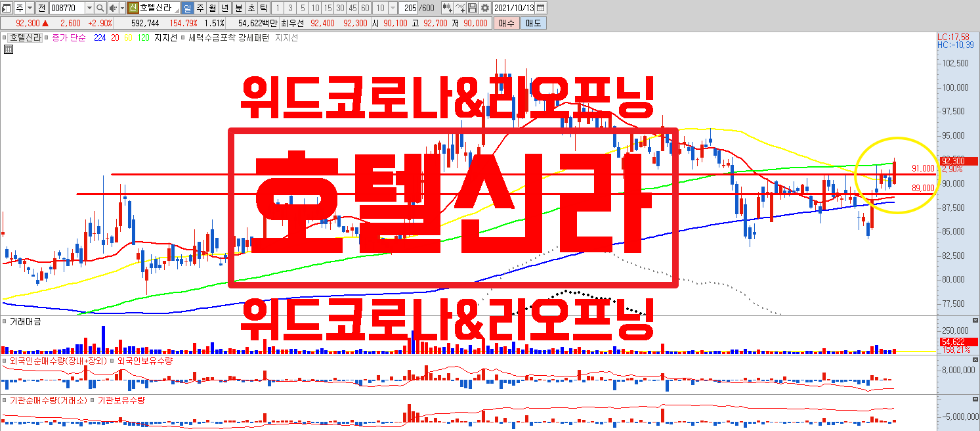Choose the 3 interval button
The height and width of the screenshot is (431, 980).
(290, 8)
